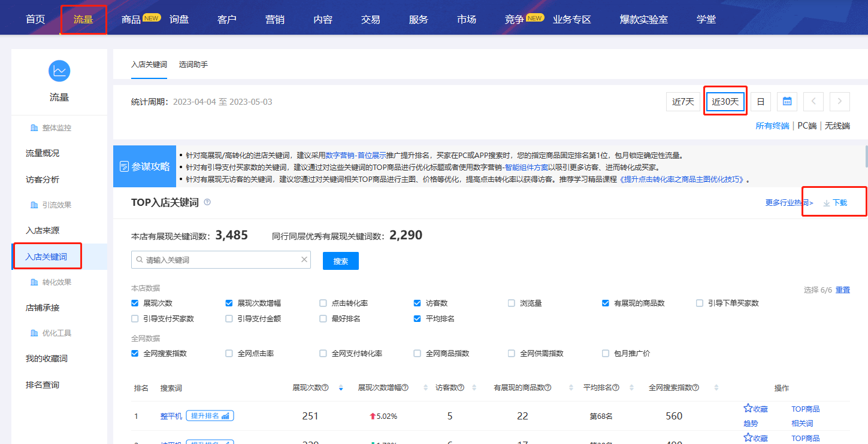Open TOP商品 for 整平机 row
This screenshot has width=868, height=444.
(805, 409)
